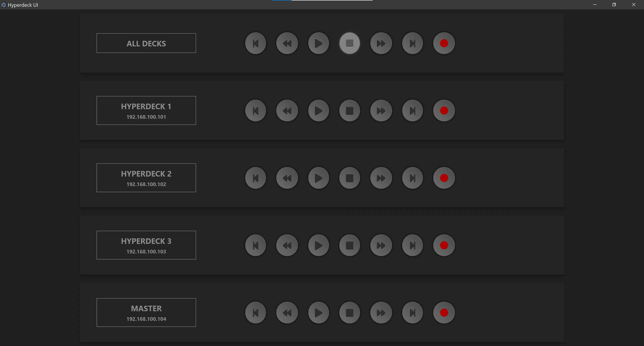Start recording on all decks

pyautogui.click(x=444, y=43)
